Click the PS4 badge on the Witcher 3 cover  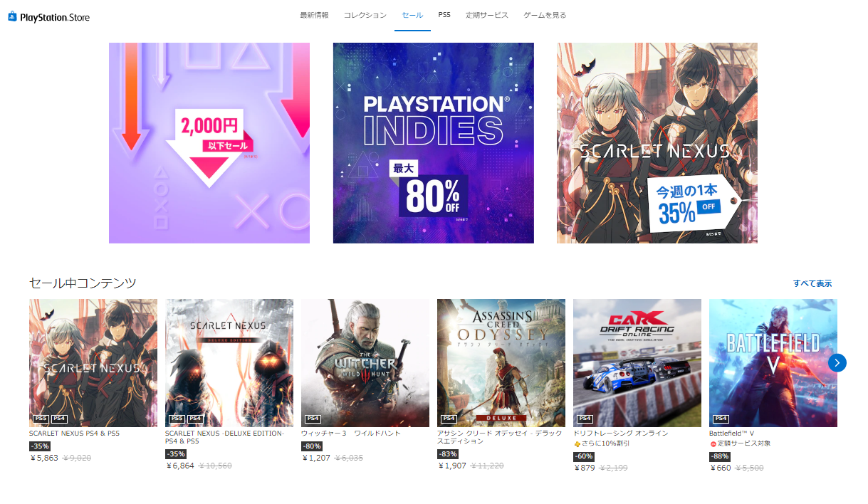[x=313, y=419]
